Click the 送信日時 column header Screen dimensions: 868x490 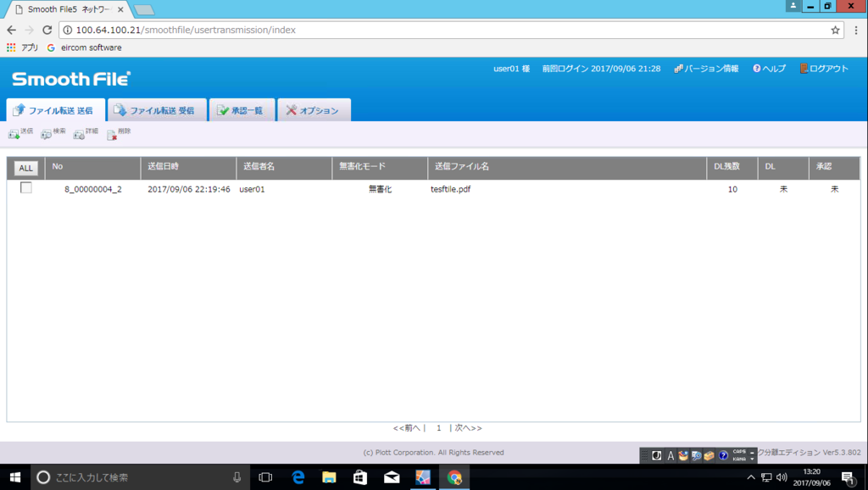pos(188,168)
